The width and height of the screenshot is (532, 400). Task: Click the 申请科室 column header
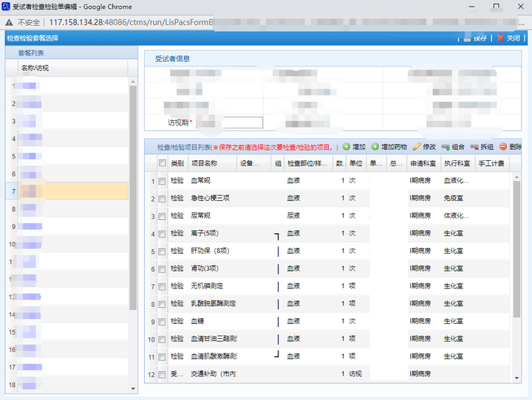pos(424,163)
